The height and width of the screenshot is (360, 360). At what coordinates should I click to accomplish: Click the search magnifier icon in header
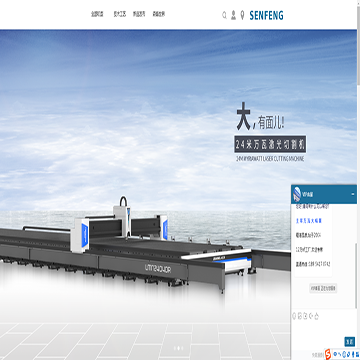224,15
